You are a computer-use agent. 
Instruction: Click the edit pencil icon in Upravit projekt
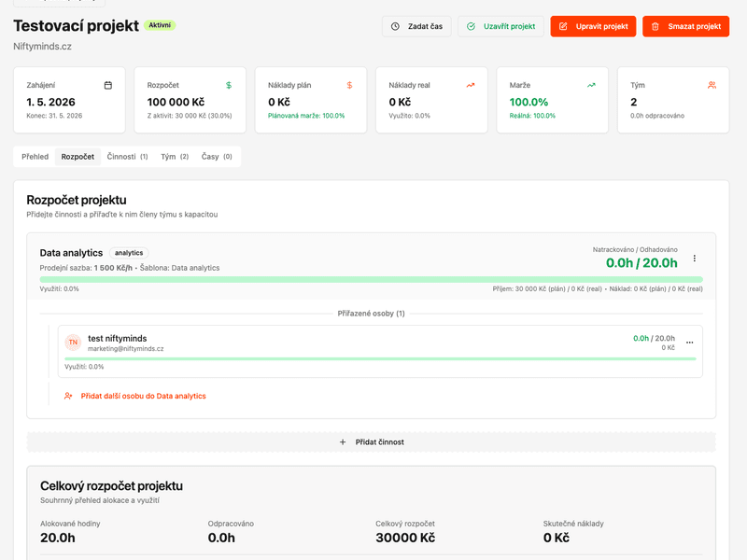[x=563, y=26]
